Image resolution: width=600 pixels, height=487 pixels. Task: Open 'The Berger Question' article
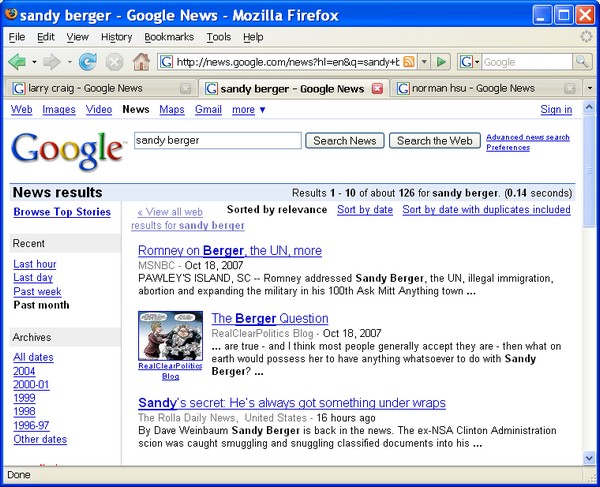270,318
